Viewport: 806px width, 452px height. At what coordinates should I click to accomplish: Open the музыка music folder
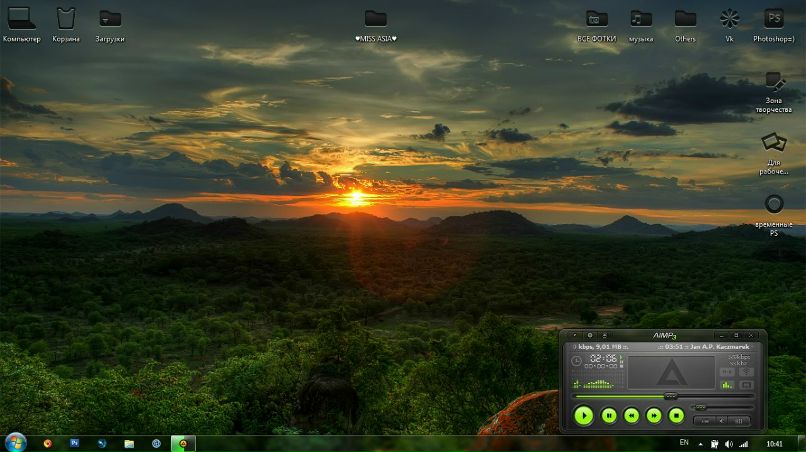(641, 19)
